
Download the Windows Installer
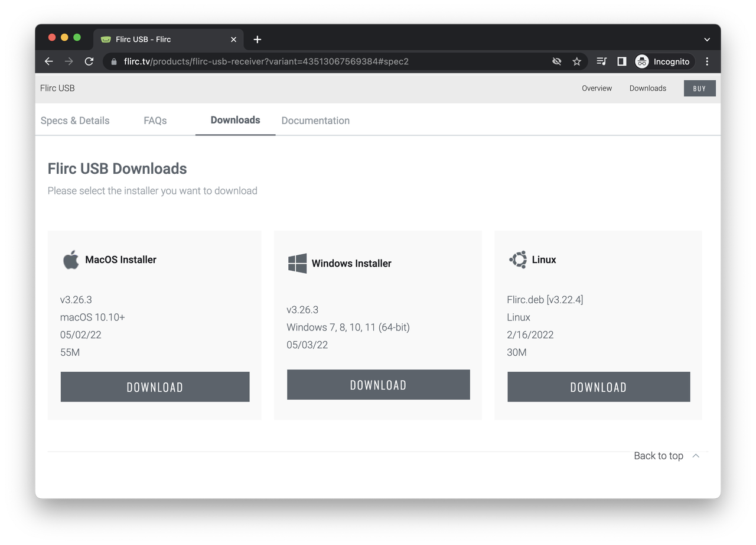[x=378, y=385]
